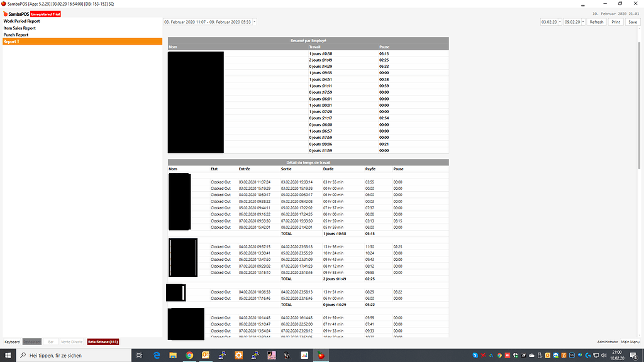Click the Print button
644x362 pixels.
click(x=615, y=21)
